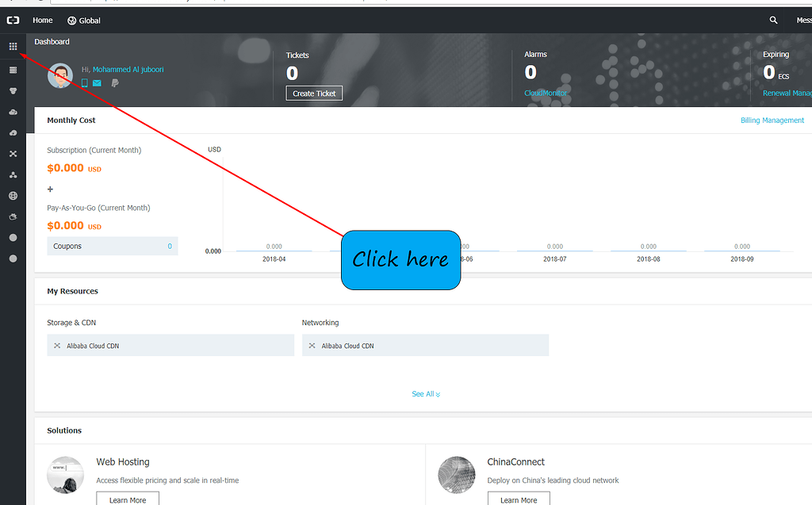Viewport: 812px width, 505px height.
Task: Click the Create Ticket button
Action: click(x=314, y=93)
